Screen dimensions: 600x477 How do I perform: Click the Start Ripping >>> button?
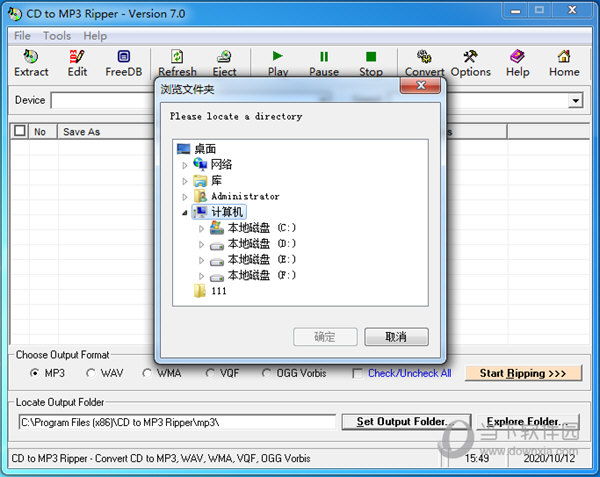(523, 373)
